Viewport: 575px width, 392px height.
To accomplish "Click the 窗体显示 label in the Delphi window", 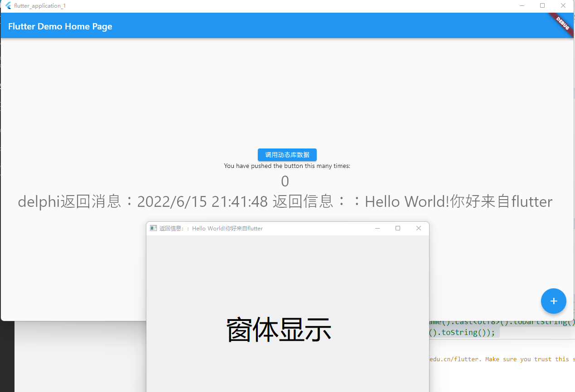I will coord(279,329).
